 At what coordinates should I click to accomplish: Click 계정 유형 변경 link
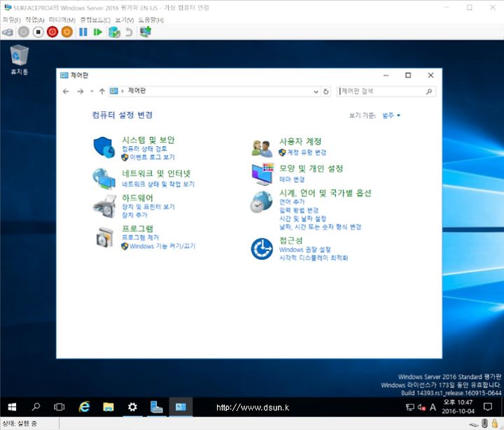(x=307, y=152)
